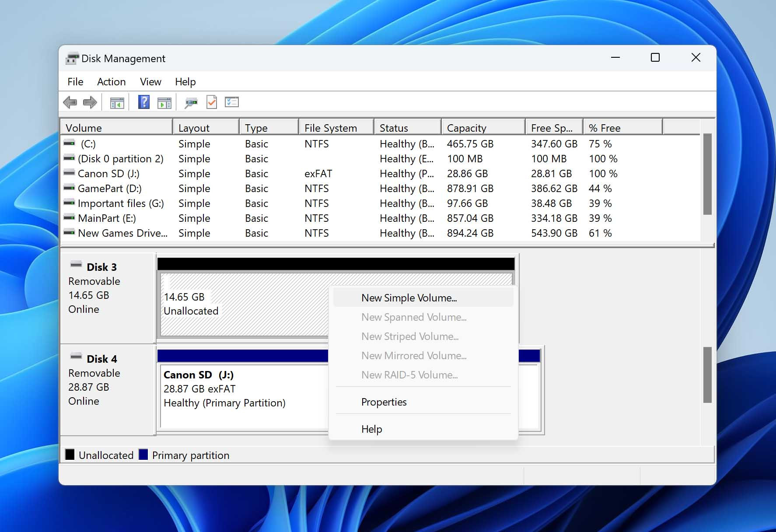Sort by the Status column header
The height and width of the screenshot is (532, 776).
(x=408, y=128)
